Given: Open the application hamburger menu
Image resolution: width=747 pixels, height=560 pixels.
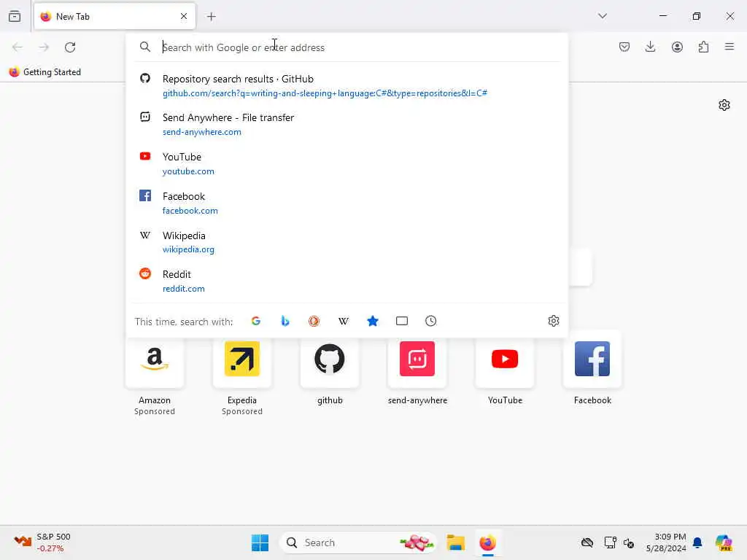Looking at the screenshot, I should click(x=729, y=47).
